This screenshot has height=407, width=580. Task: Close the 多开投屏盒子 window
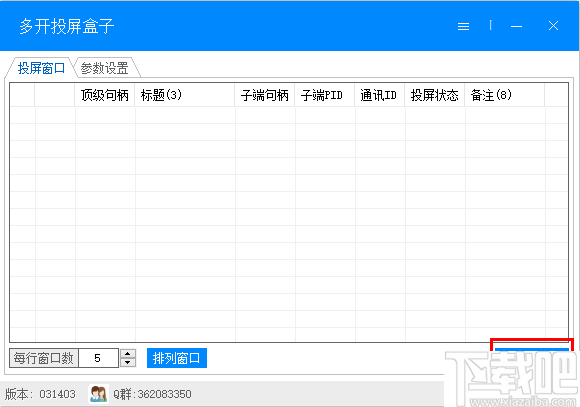(x=553, y=26)
